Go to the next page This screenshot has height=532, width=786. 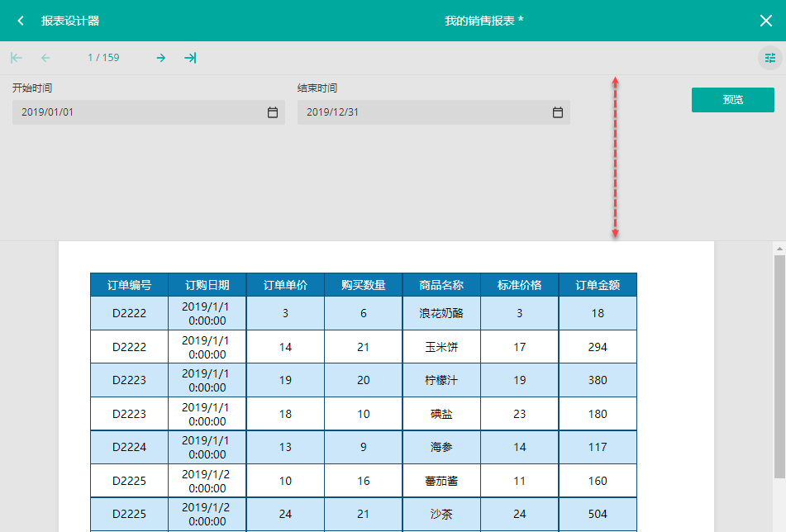(x=161, y=58)
